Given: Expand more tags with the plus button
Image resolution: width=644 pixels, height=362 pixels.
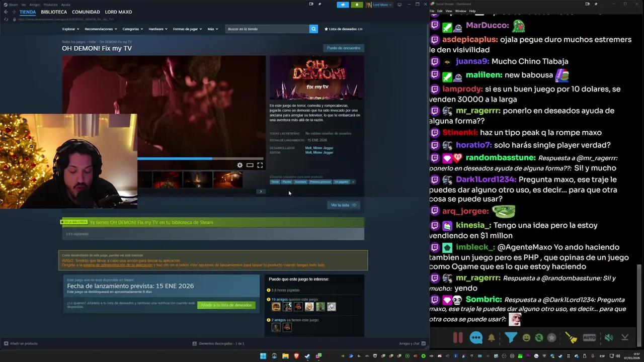Looking at the screenshot, I should coord(353,182).
